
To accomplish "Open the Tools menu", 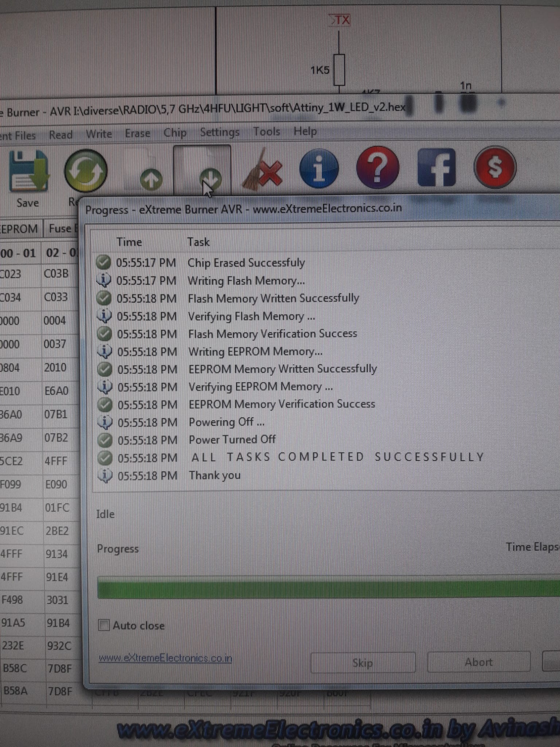I will click(x=267, y=131).
